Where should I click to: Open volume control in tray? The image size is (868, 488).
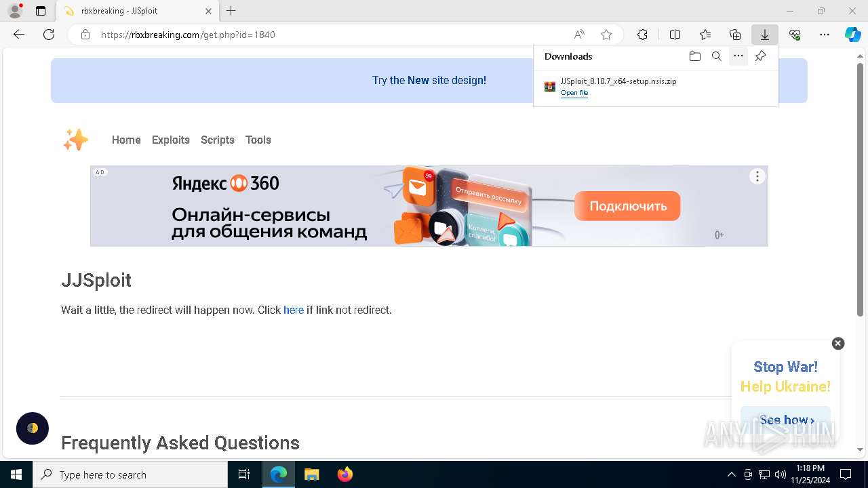click(x=781, y=474)
